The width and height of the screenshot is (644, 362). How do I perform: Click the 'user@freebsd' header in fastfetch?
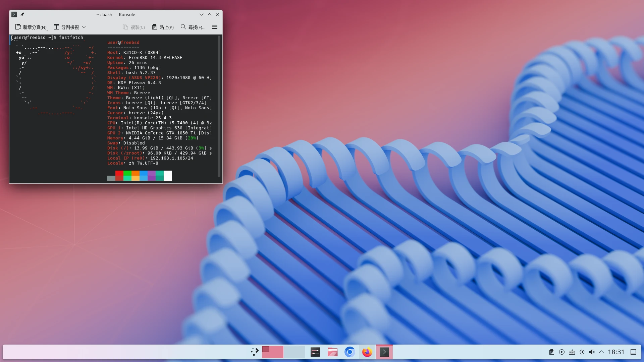(123, 43)
